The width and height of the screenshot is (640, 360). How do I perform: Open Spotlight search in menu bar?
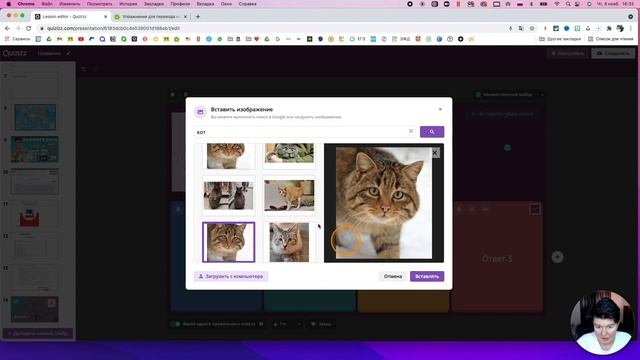568,4
